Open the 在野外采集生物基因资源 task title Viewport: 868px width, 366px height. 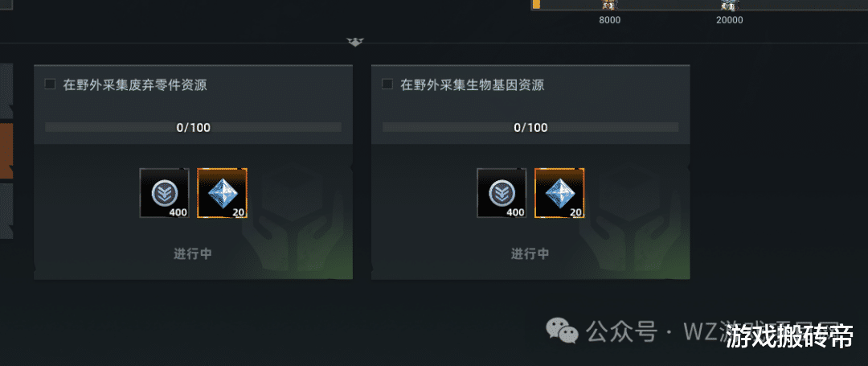[x=473, y=85]
